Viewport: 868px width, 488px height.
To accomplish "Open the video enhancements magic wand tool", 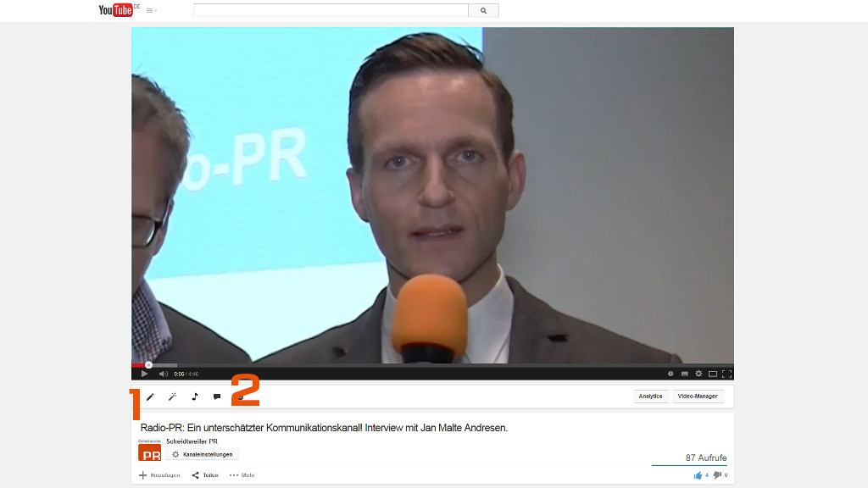I will click(x=172, y=396).
